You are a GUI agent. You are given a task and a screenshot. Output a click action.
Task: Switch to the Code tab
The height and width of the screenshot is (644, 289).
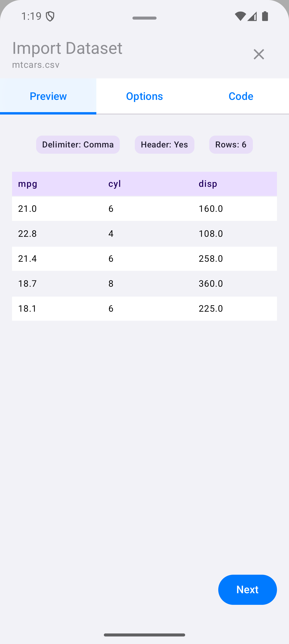pos(241,96)
